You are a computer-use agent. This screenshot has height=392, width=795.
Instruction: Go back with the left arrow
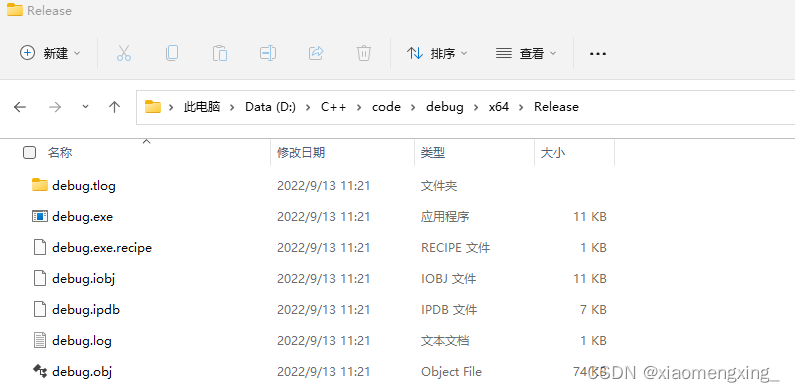(20, 107)
